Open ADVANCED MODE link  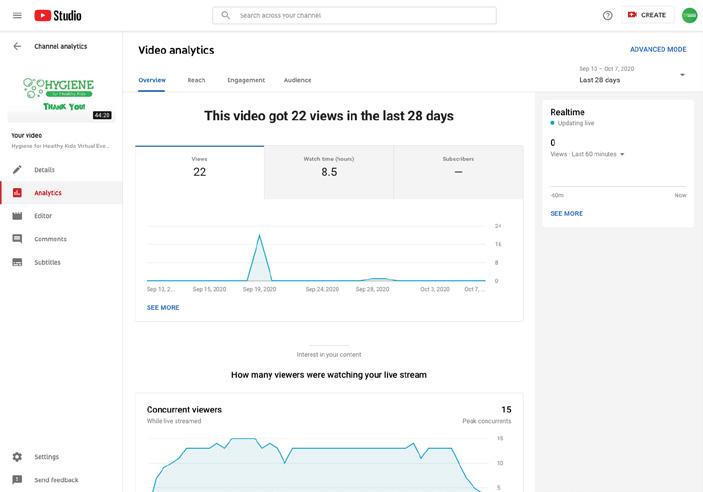[x=658, y=49]
